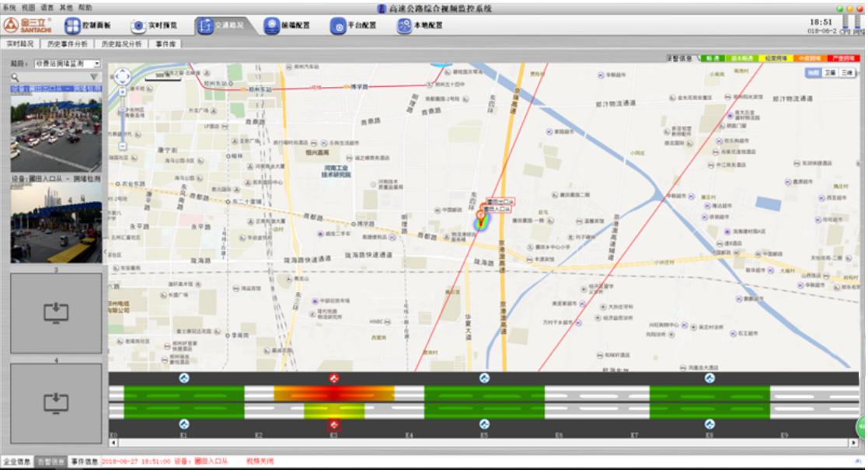Switch map to 卫星 satellite view
The width and height of the screenshot is (868, 470).
click(x=831, y=72)
